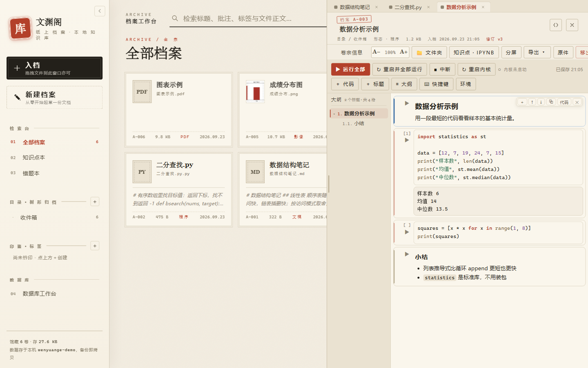Close the 数据分析示例 tab
Screen dimensions: 588x368
tap(483, 7)
